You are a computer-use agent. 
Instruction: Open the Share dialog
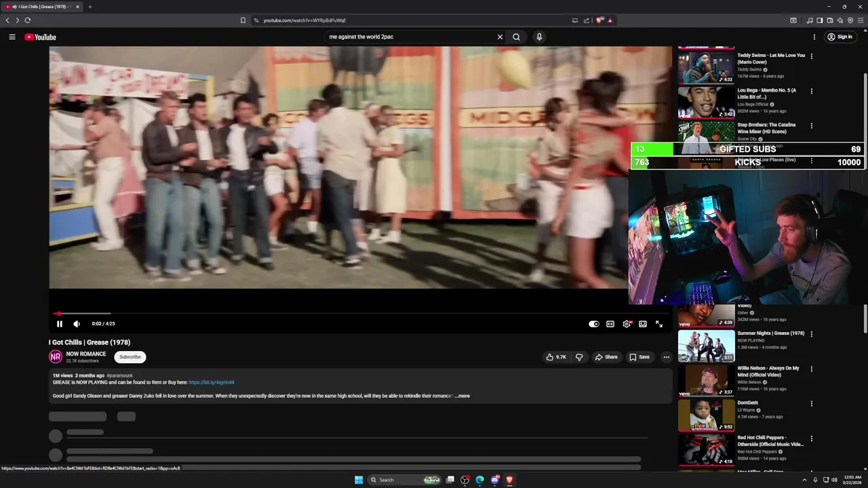coord(606,357)
